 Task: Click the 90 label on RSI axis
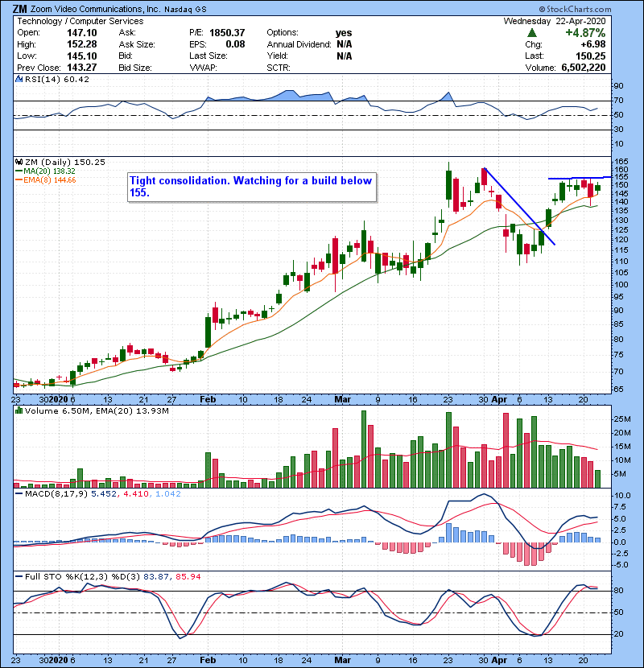pos(618,86)
